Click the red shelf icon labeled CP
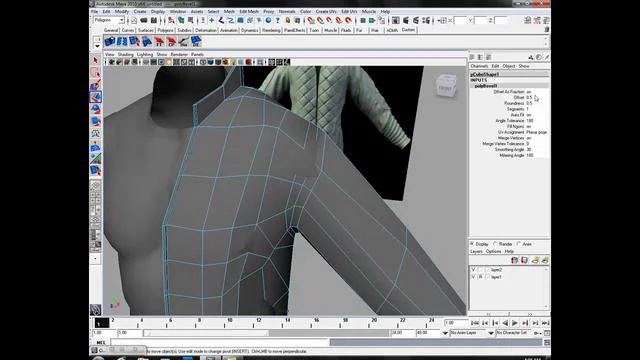Screen dimensions: 640x360 171,41
